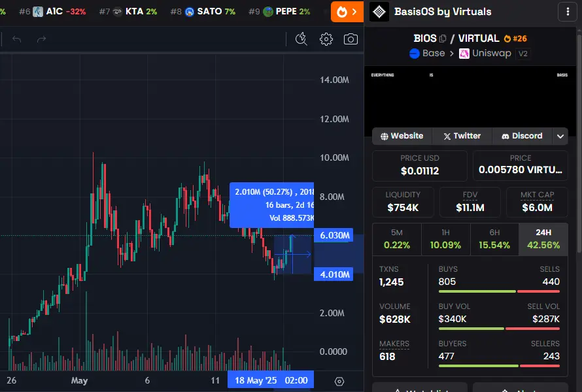This screenshot has width=582, height=392.
Task: Open the Twitter link
Action: [462, 136]
